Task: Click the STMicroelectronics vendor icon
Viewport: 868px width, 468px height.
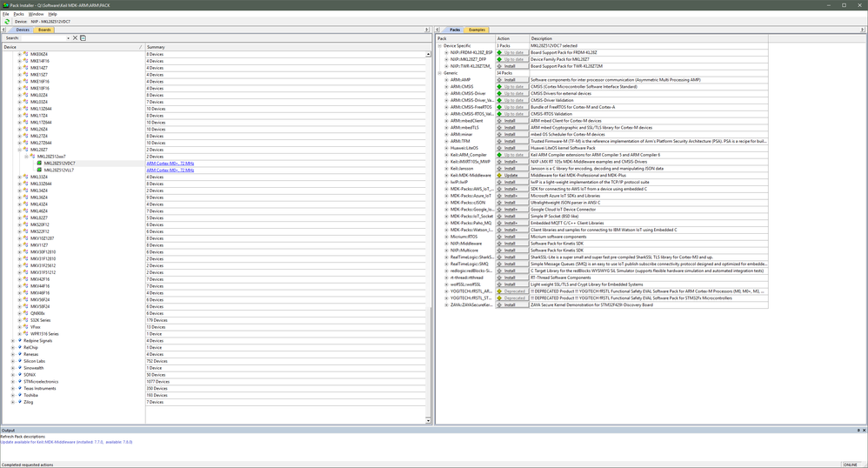Action: coord(19,382)
